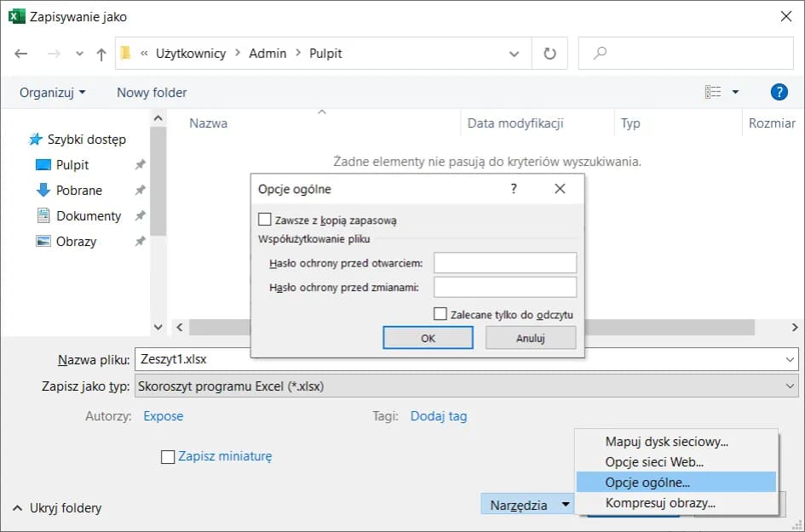Confirm general options with OK
Image resolution: width=805 pixels, height=532 pixels.
click(428, 337)
